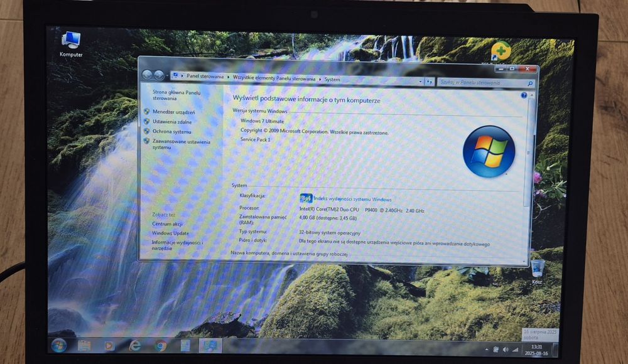Open the pinned taskbar icon beside Chrome

[185, 346]
